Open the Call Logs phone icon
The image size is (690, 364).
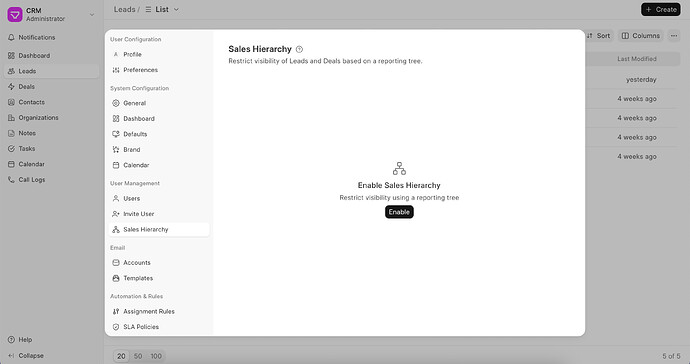coord(11,180)
